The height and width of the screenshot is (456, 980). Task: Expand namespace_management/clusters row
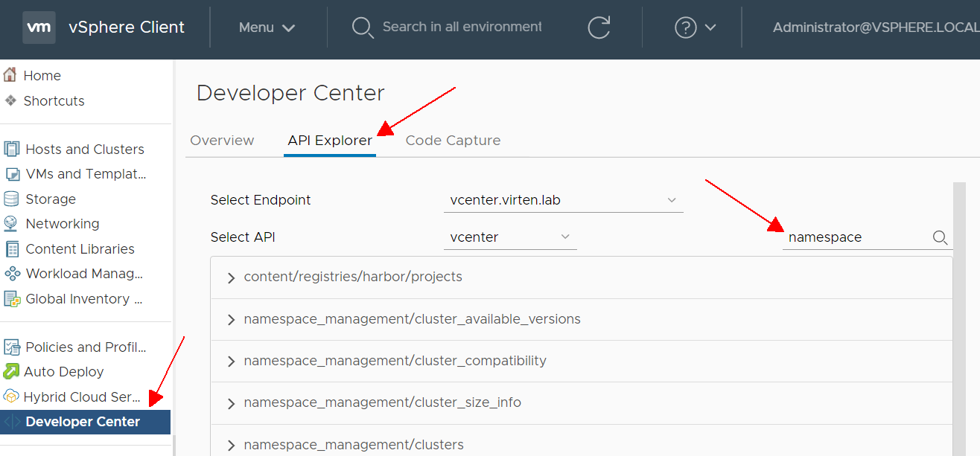[x=231, y=446]
